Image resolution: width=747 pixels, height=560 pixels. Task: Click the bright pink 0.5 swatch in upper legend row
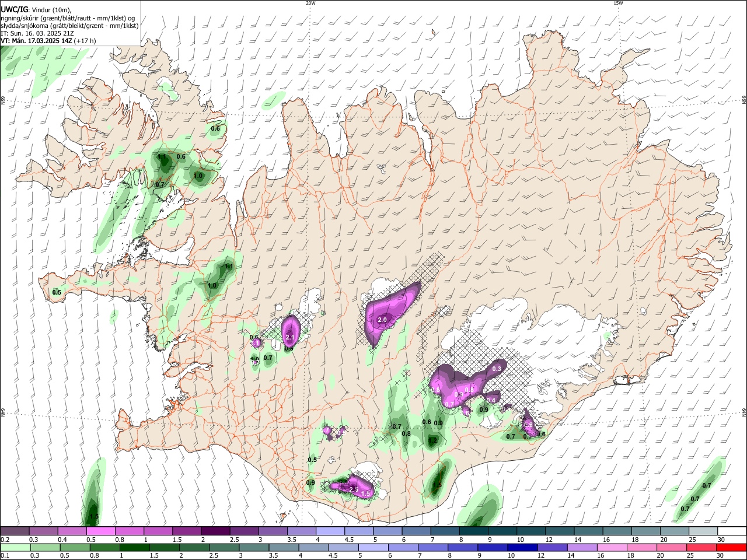(100, 531)
